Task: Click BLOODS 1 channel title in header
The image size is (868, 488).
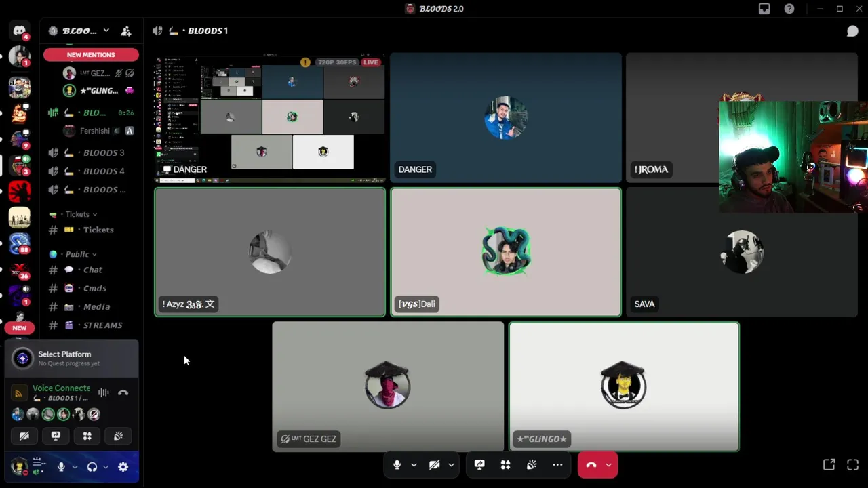Action: [208, 31]
